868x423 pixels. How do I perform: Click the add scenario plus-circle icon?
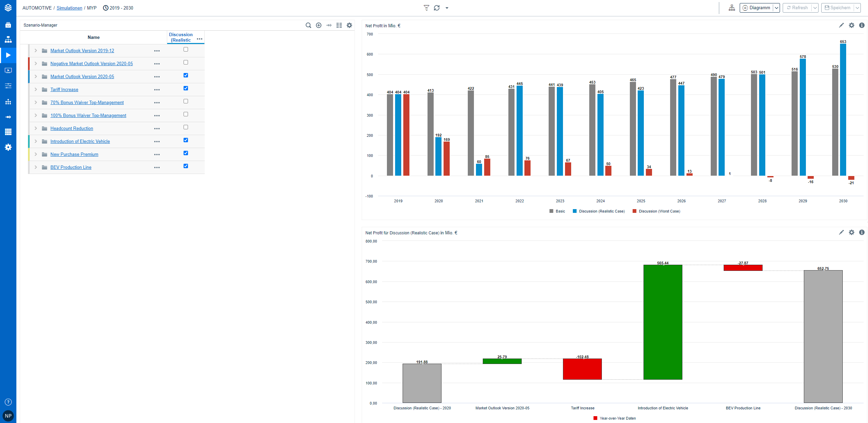[x=319, y=25]
